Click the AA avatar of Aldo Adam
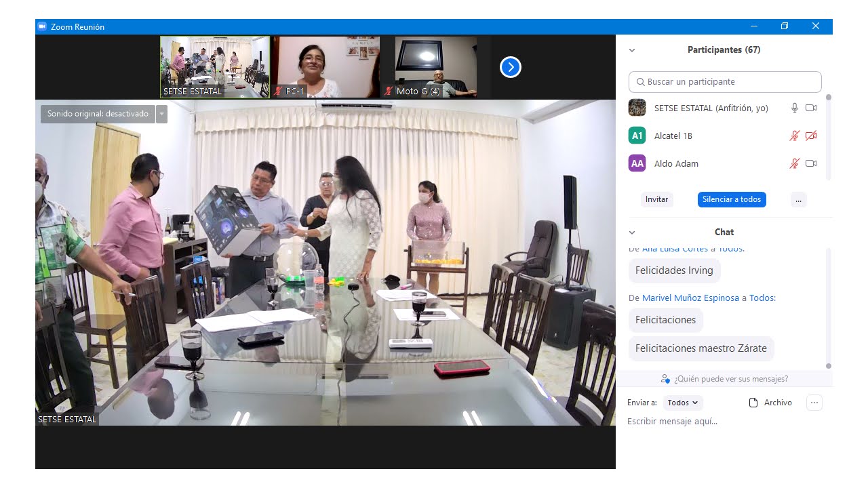868x488 pixels. pyautogui.click(x=637, y=163)
